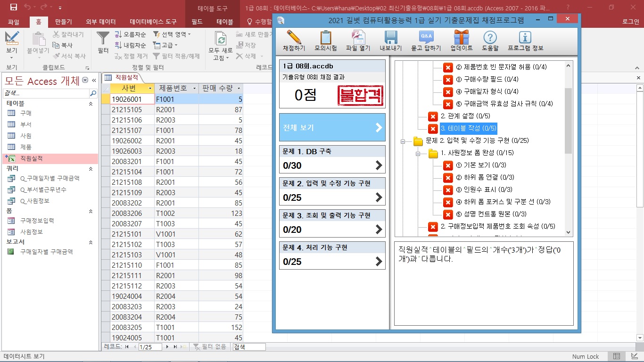Click the 파일 열기 icon

pyautogui.click(x=358, y=38)
